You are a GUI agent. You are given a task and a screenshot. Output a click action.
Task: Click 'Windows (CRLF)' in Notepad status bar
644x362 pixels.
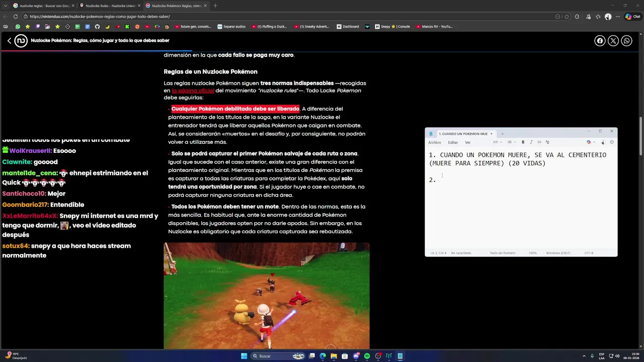(558, 253)
